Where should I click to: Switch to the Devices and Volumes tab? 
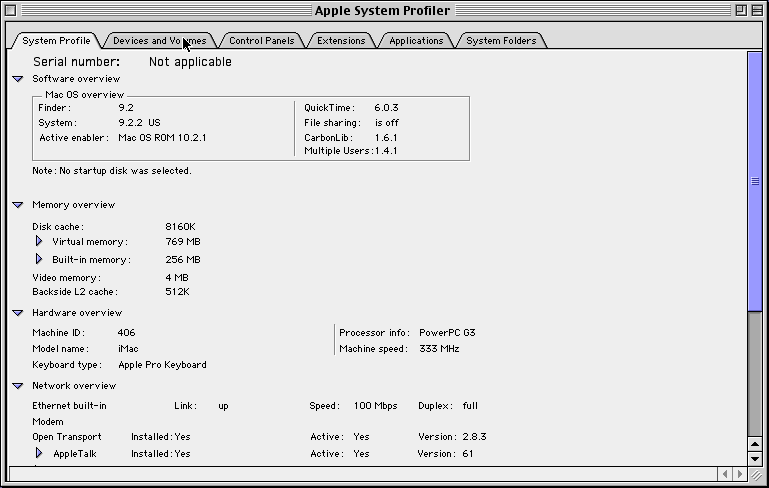(x=159, y=41)
